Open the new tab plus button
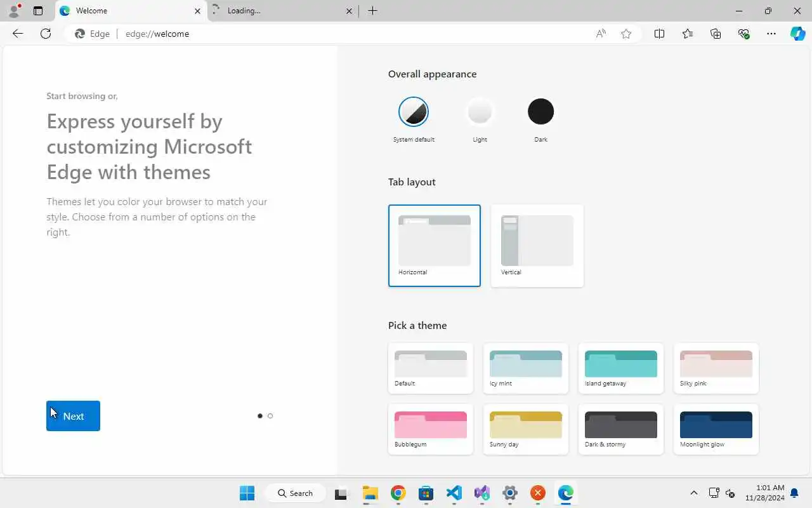812x508 pixels. (372, 11)
